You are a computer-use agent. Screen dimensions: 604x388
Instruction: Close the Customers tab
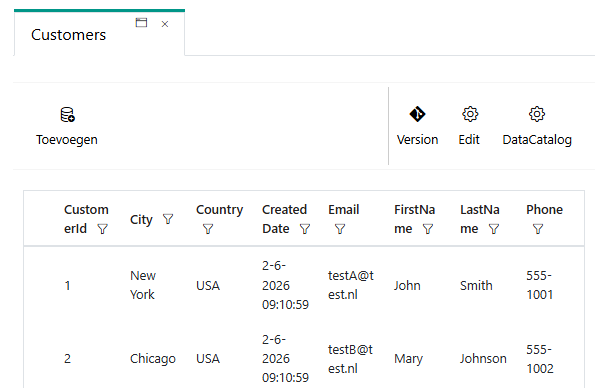(x=165, y=24)
